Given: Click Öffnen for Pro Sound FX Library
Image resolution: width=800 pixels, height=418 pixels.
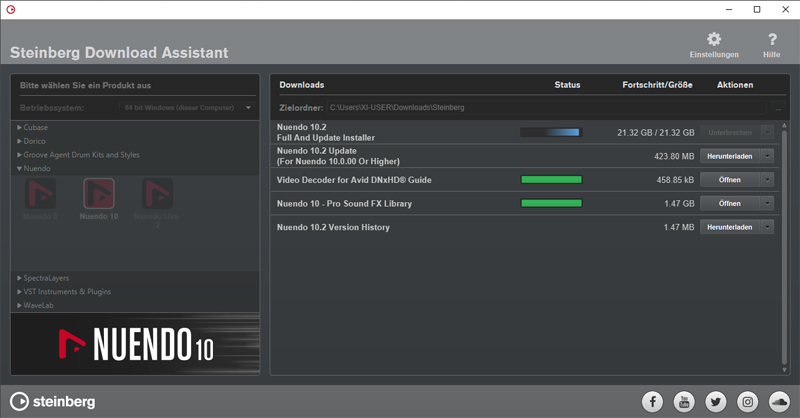Looking at the screenshot, I should click(730, 203).
